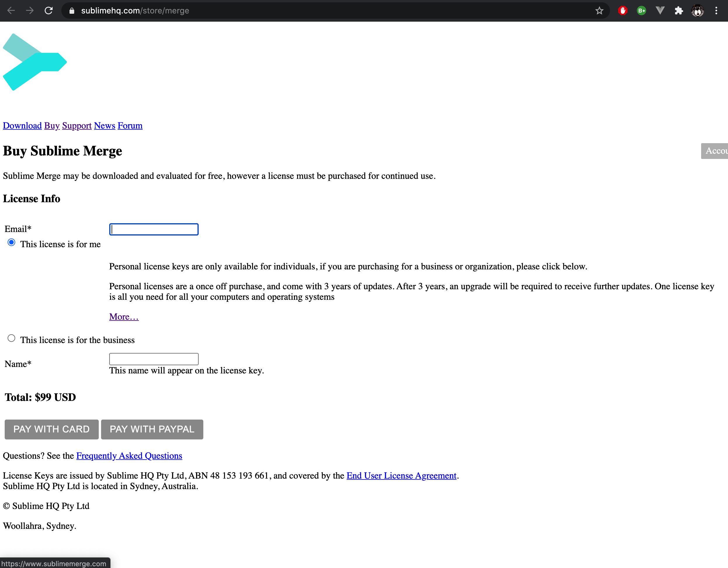Bookmark this page using the star
The image size is (728, 568).
coord(599,10)
